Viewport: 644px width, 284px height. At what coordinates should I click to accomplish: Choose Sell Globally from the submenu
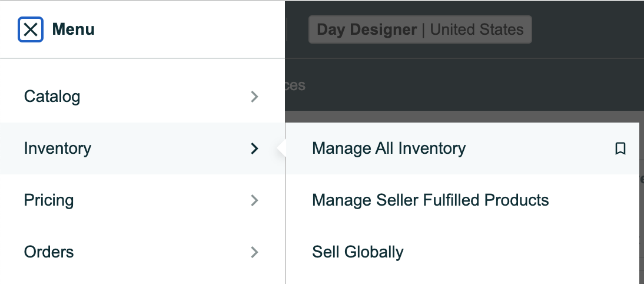[463, 252]
